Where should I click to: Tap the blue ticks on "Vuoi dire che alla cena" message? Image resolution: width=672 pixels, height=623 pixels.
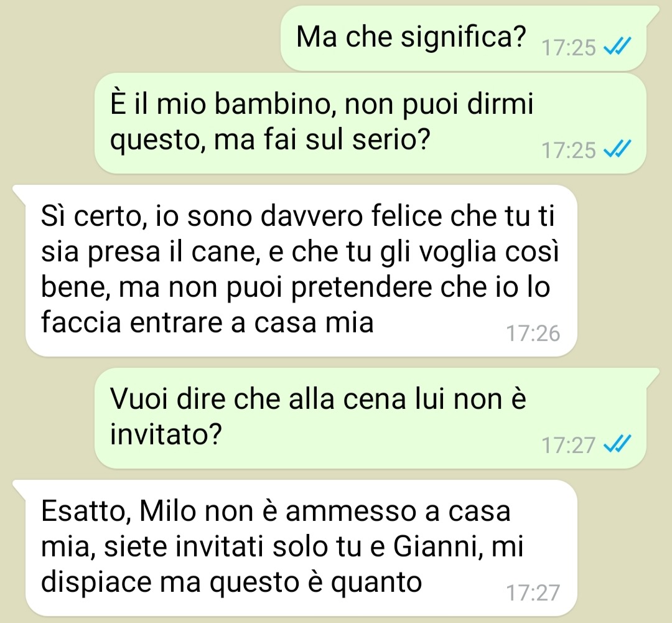click(x=617, y=444)
